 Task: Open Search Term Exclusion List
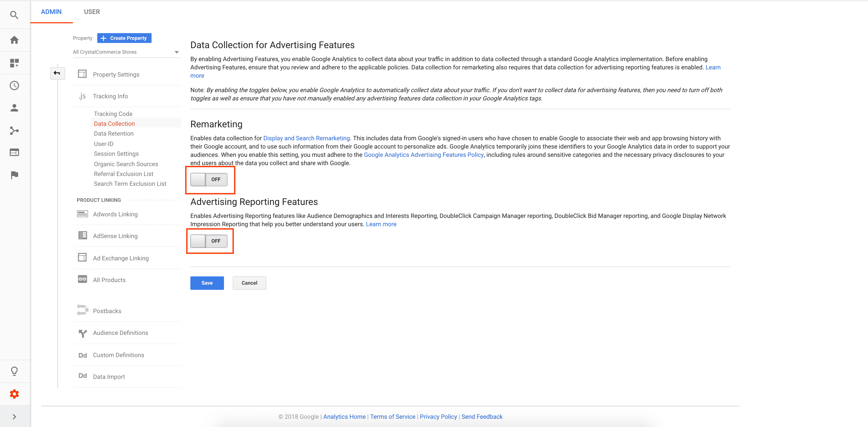pyautogui.click(x=130, y=184)
